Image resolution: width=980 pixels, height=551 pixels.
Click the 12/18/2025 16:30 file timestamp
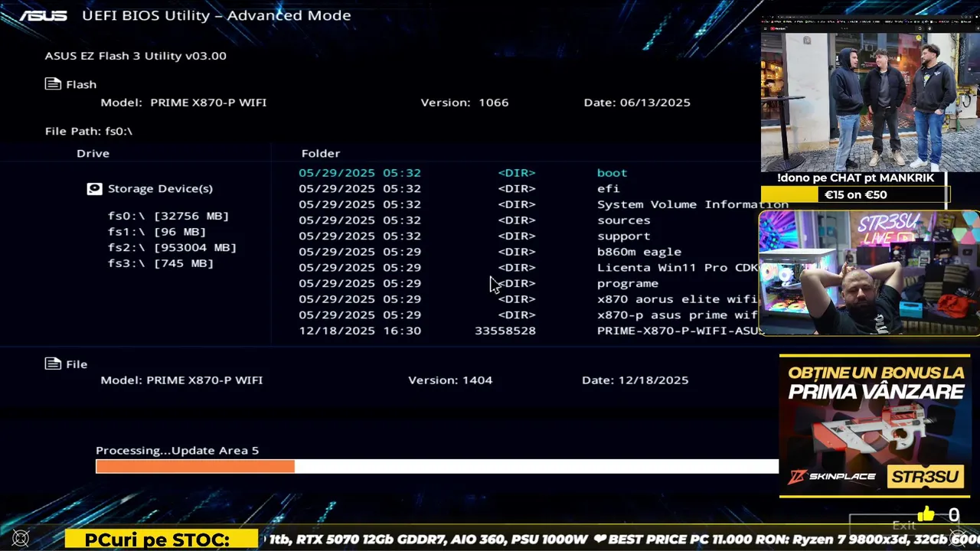[360, 331]
